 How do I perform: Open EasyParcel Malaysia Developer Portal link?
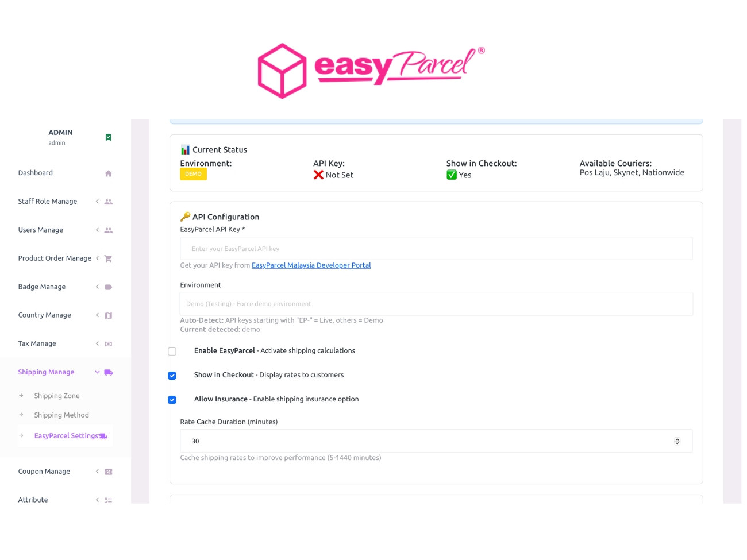point(311,265)
